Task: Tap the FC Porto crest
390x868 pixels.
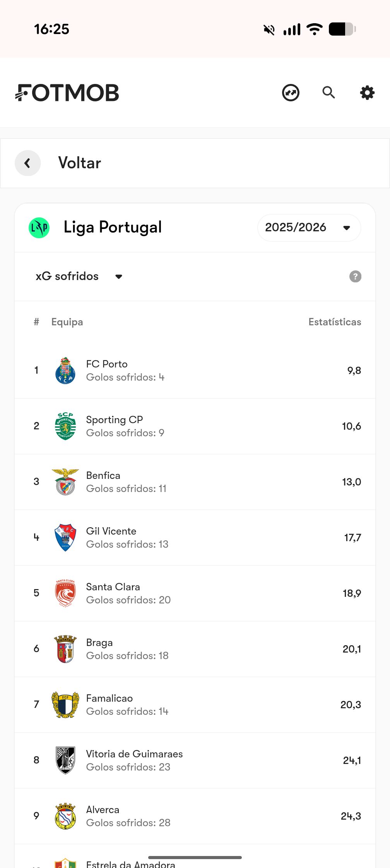Action: tap(65, 371)
